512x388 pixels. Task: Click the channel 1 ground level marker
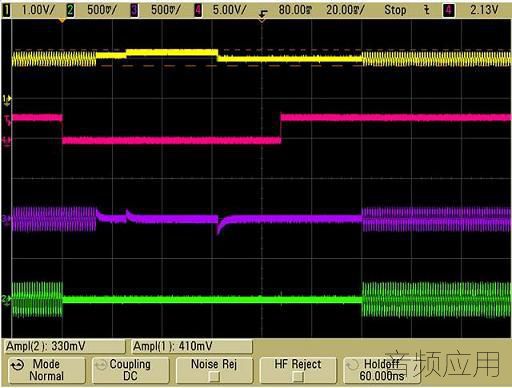7,99
